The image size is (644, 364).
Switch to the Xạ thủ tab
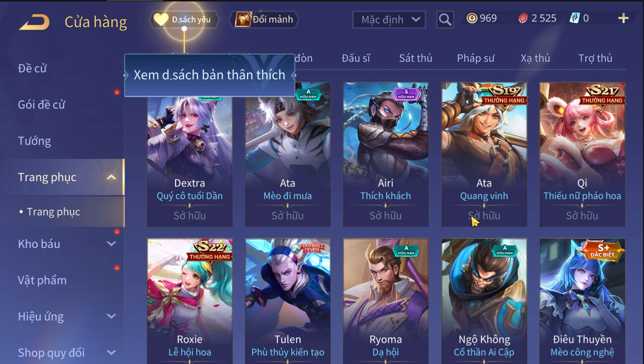click(535, 58)
